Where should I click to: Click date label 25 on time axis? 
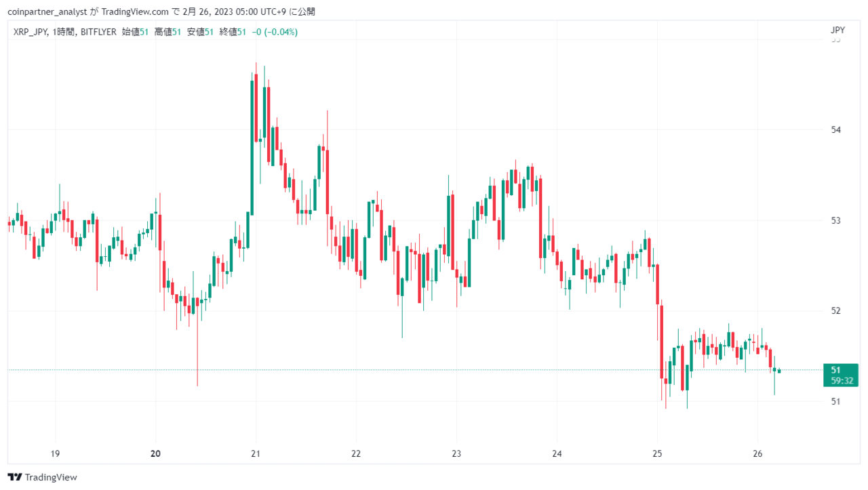(x=657, y=454)
